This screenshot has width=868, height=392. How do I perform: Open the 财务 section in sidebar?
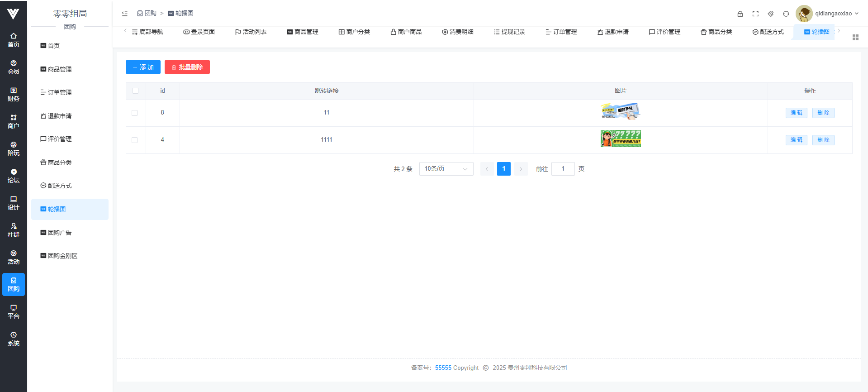click(x=14, y=94)
